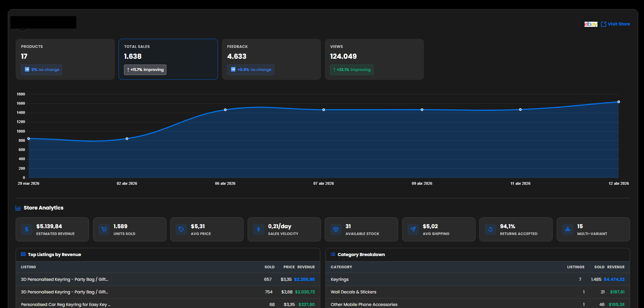
Task: Click the external link icon beside Visit Store
Action: pos(604,24)
